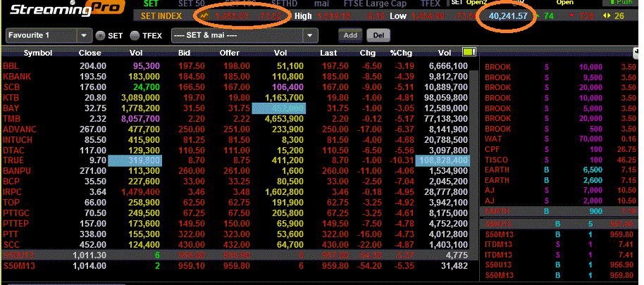
Task: Click the BROOK ticker with volume 9,500
Action: coord(497,77)
